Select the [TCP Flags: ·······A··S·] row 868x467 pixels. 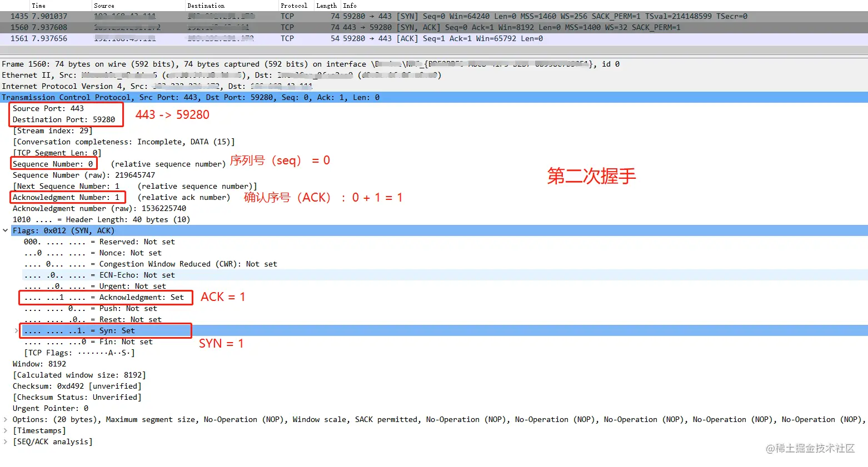tap(79, 353)
